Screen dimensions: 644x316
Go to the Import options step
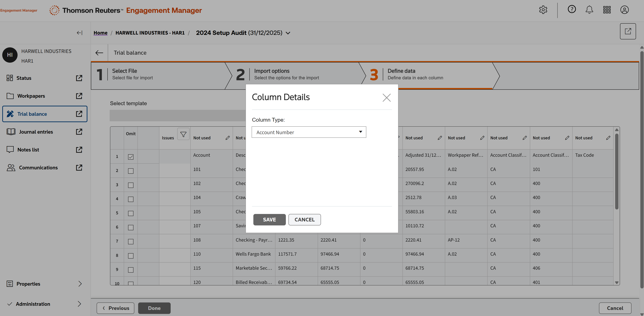pos(286,74)
